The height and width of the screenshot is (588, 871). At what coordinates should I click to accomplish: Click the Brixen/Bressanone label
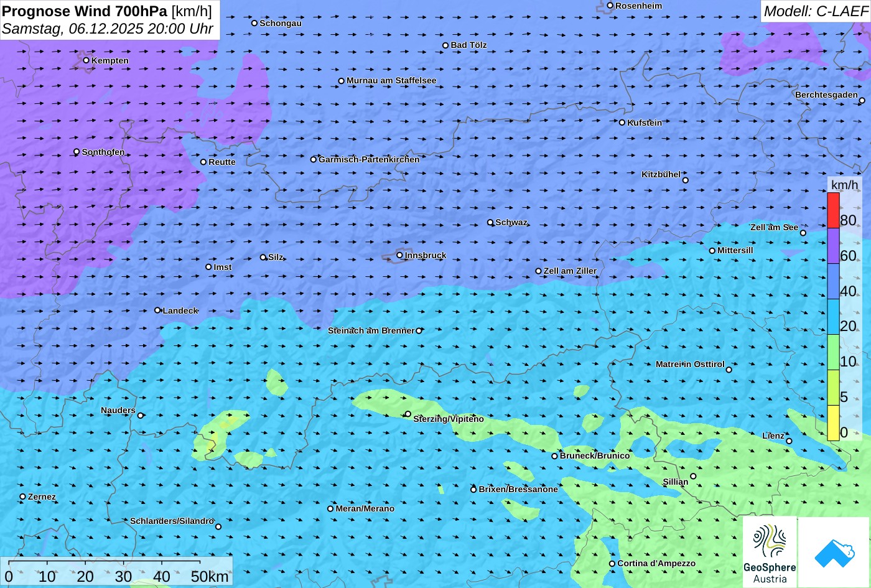pyautogui.click(x=518, y=489)
